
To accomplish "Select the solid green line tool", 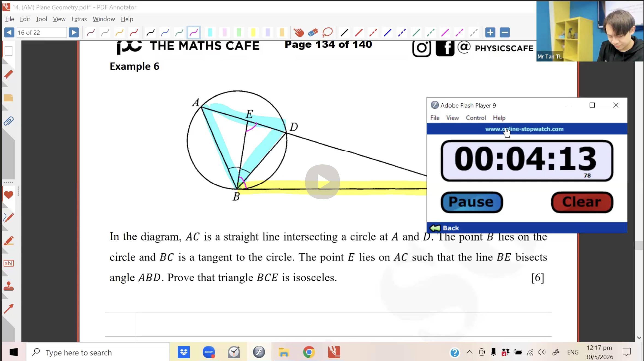I will coord(416,33).
